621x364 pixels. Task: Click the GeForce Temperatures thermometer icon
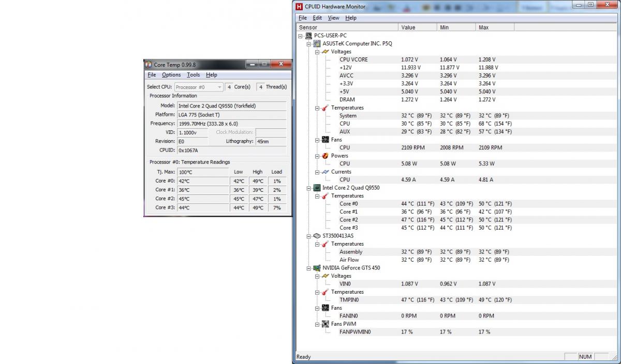326,292
